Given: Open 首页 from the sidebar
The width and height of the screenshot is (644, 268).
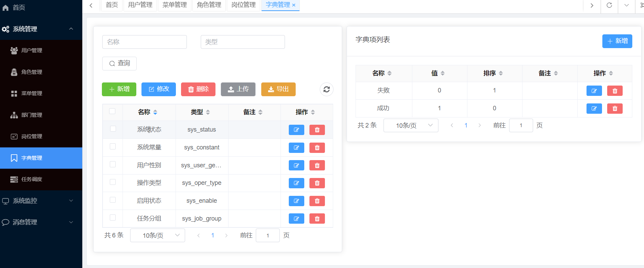Looking at the screenshot, I should tap(41, 8).
